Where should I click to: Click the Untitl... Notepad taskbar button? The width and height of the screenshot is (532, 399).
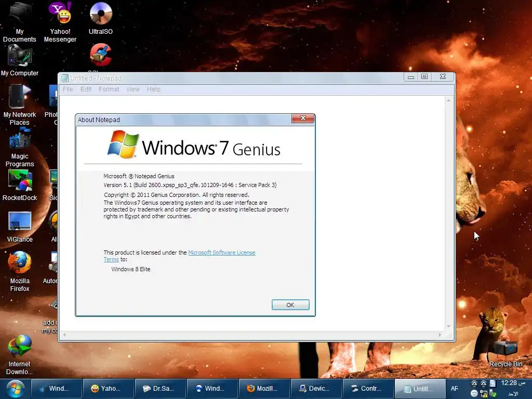coord(420,389)
